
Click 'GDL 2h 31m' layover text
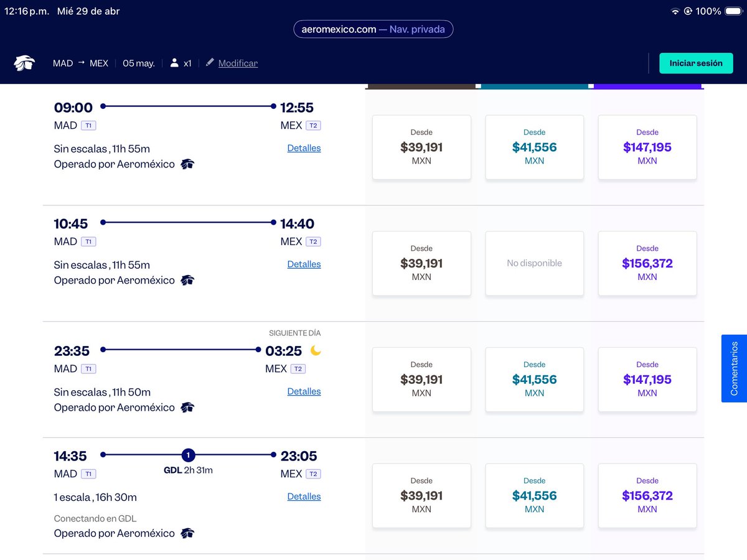188,470
